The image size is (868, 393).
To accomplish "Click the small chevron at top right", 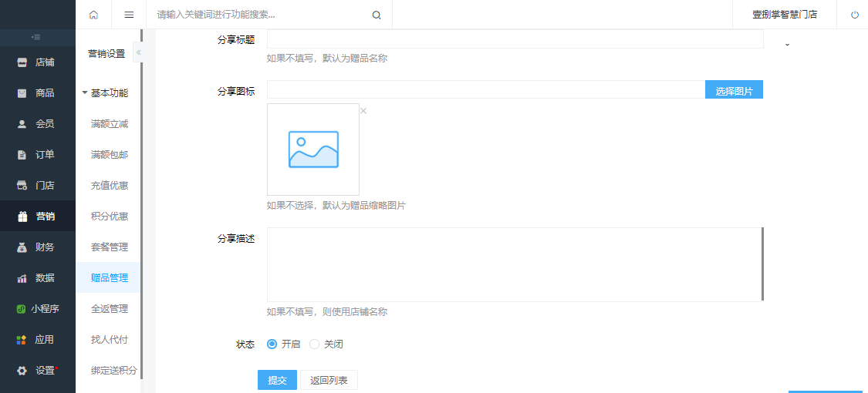I will click(787, 44).
